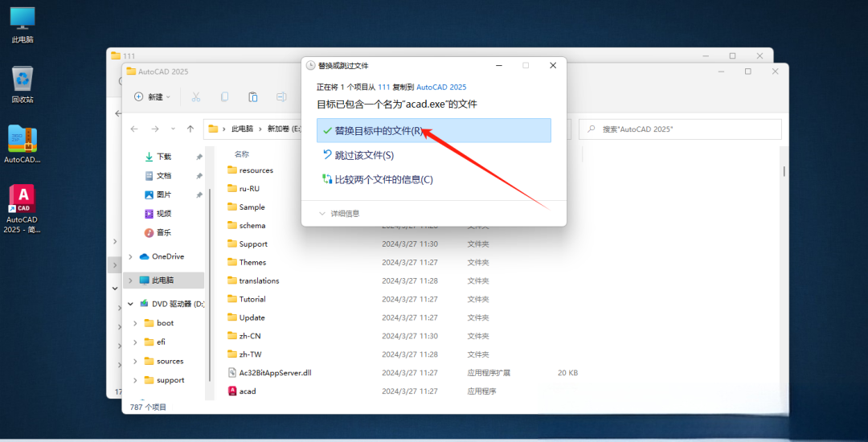Select the ru-RU folder
868x442 pixels.
pyautogui.click(x=249, y=189)
